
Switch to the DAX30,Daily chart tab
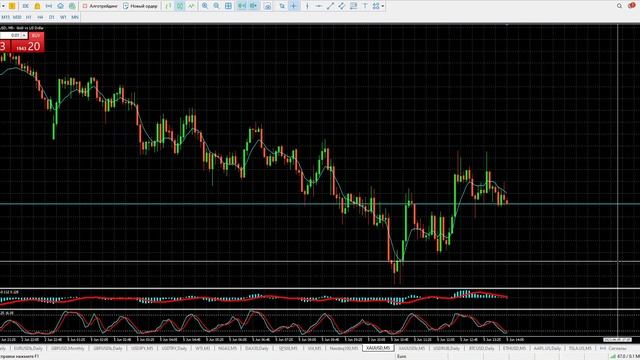point(257,348)
